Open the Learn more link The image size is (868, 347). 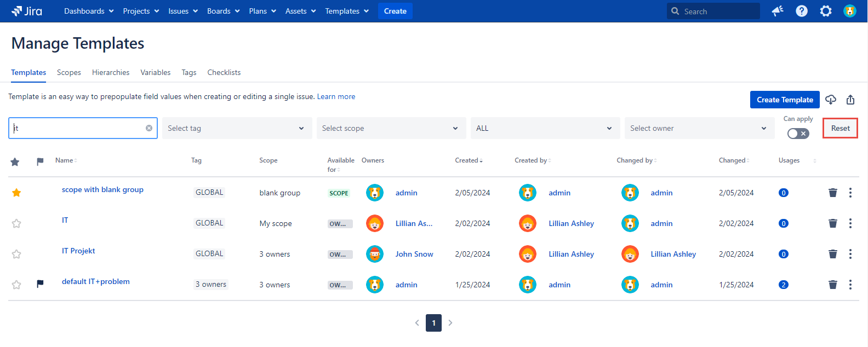point(336,96)
